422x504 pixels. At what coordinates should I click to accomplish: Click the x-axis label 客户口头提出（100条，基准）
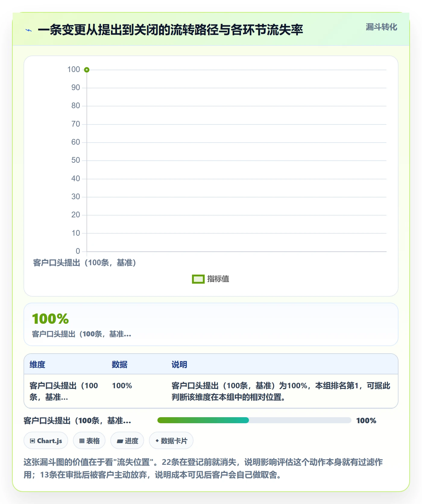[85, 263]
